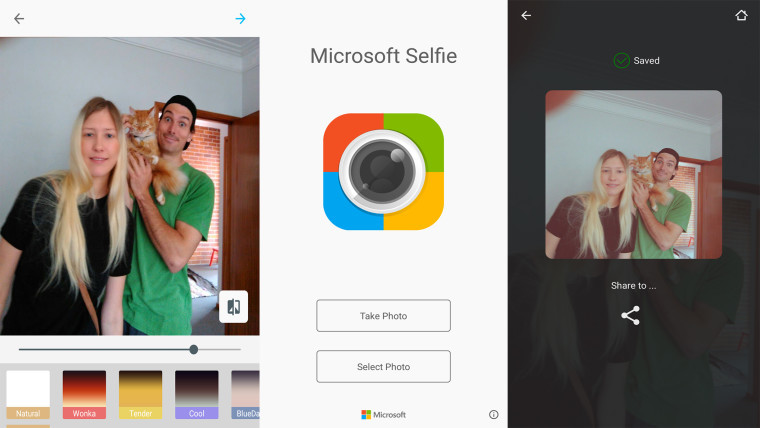Image resolution: width=760 pixels, height=428 pixels.
Task: Apply the Wonka filter
Action: click(84, 395)
